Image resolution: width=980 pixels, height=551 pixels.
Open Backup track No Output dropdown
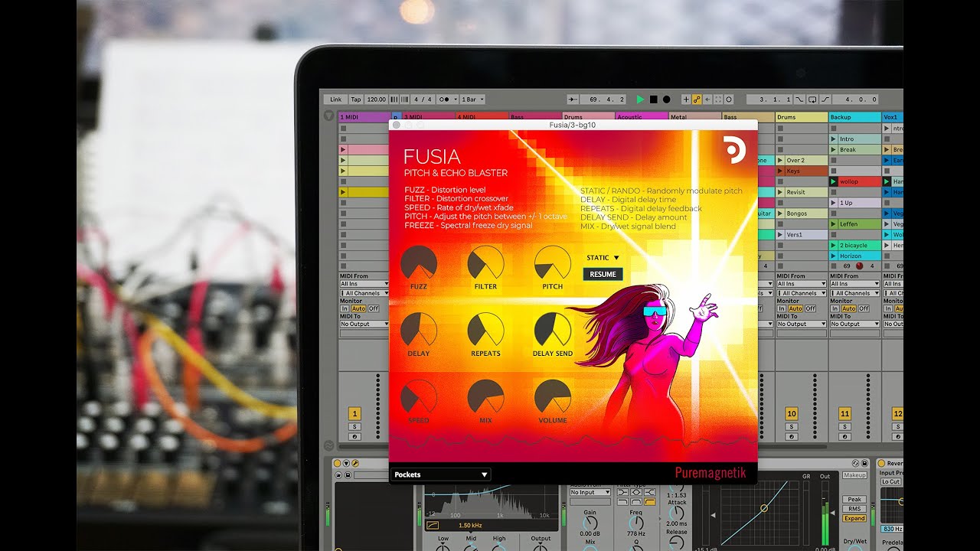point(855,324)
